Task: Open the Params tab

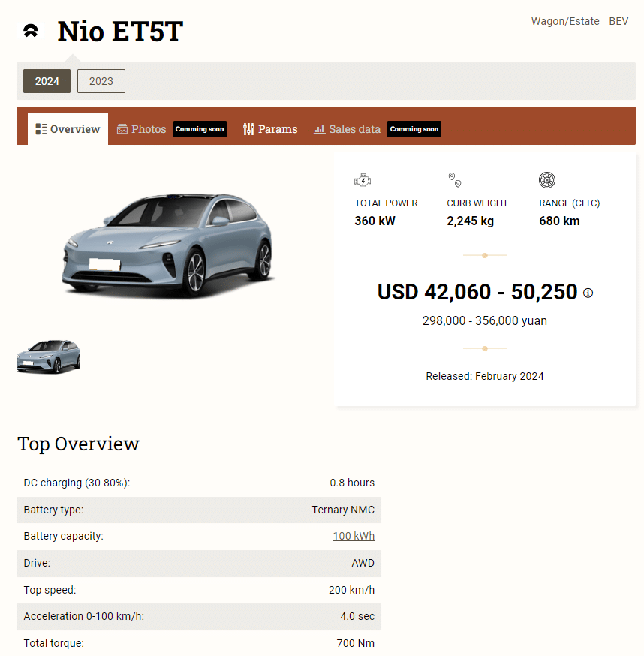Action: pos(277,128)
